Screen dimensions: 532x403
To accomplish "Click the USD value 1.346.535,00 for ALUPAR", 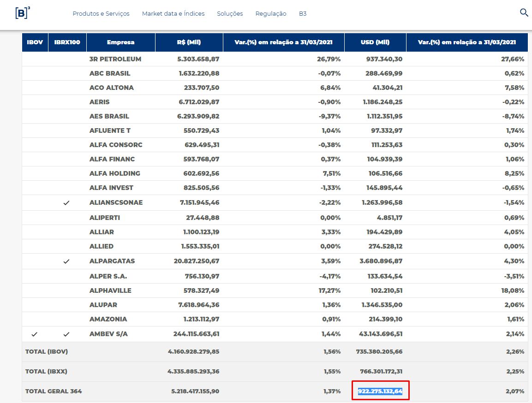I will [382, 305].
